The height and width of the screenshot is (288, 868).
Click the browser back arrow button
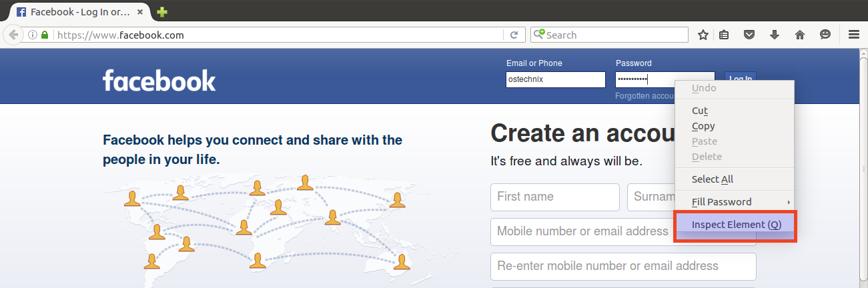click(13, 35)
